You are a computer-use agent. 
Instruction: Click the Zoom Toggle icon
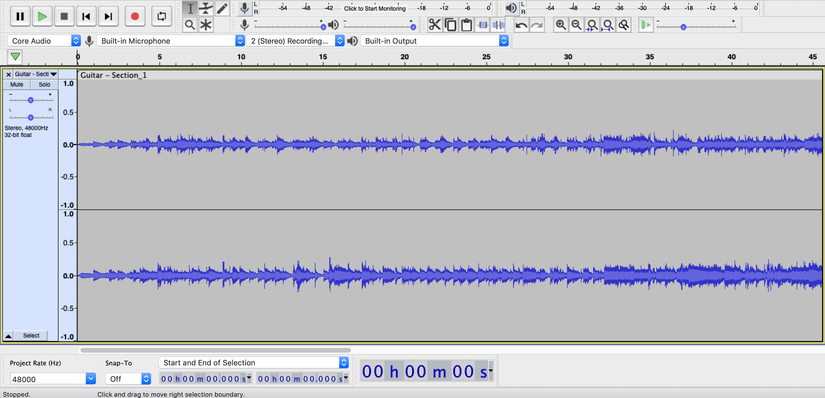[x=624, y=25]
